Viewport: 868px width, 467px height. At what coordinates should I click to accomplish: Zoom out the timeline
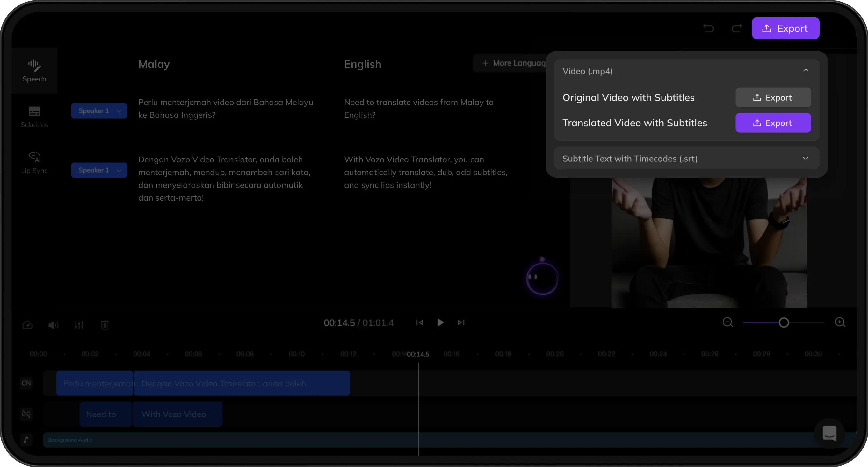click(728, 322)
